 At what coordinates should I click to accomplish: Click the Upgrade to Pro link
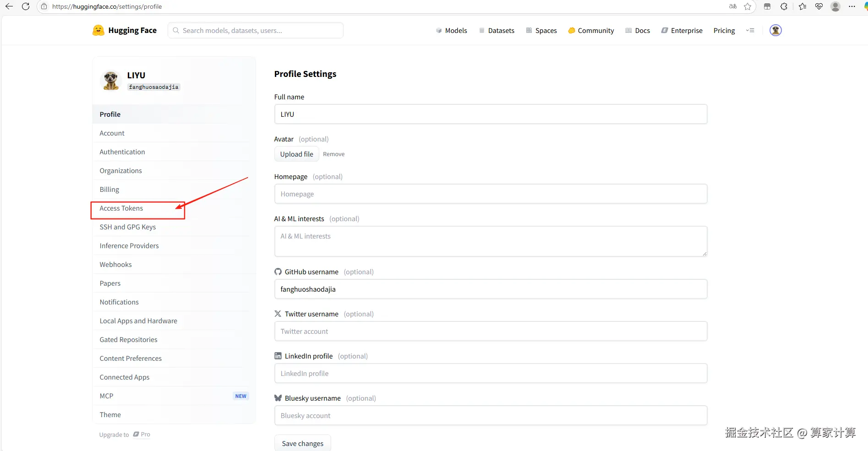125,435
